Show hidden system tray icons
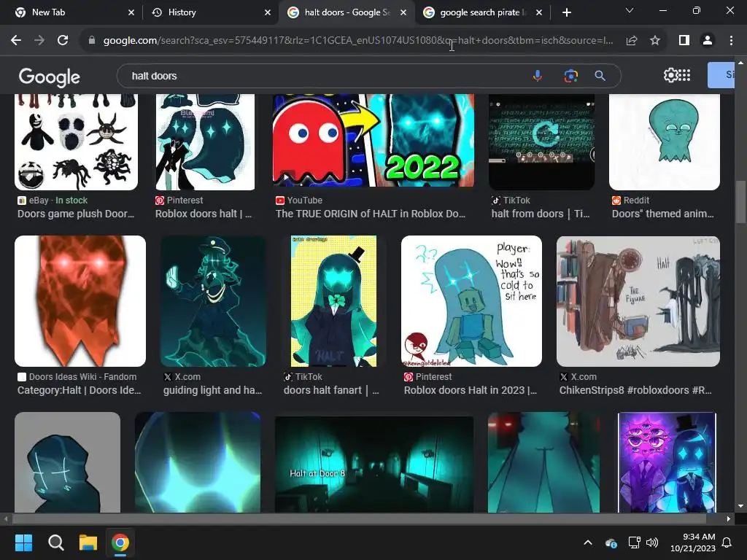 point(588,542)
